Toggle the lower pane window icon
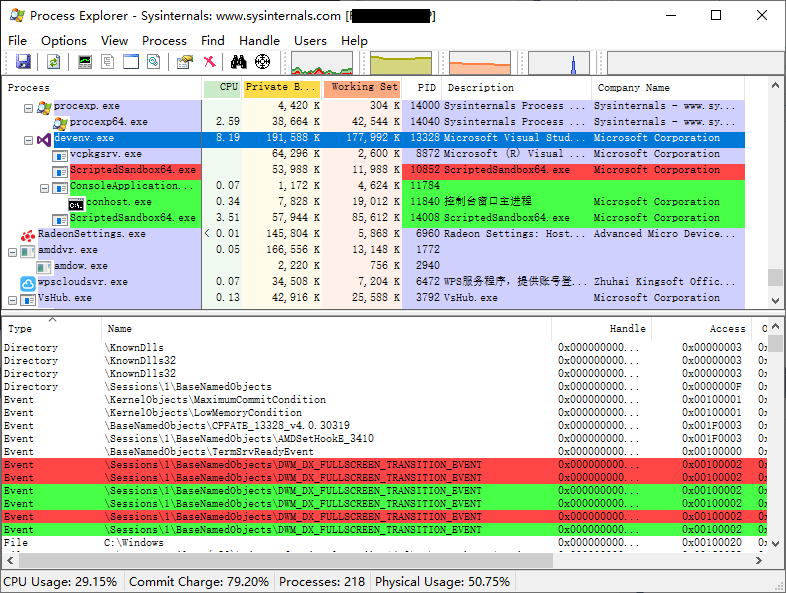The image size is (786, 593). tap(131, 62)
